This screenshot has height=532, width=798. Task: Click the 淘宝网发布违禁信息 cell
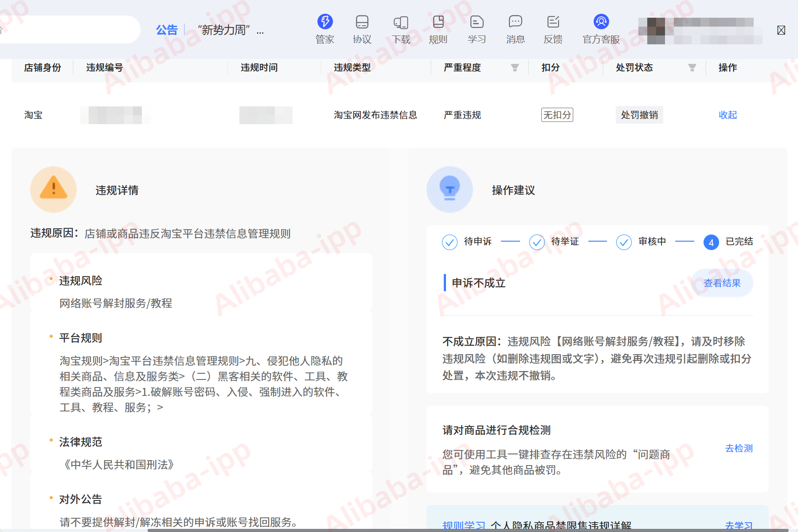click(376, 115)
